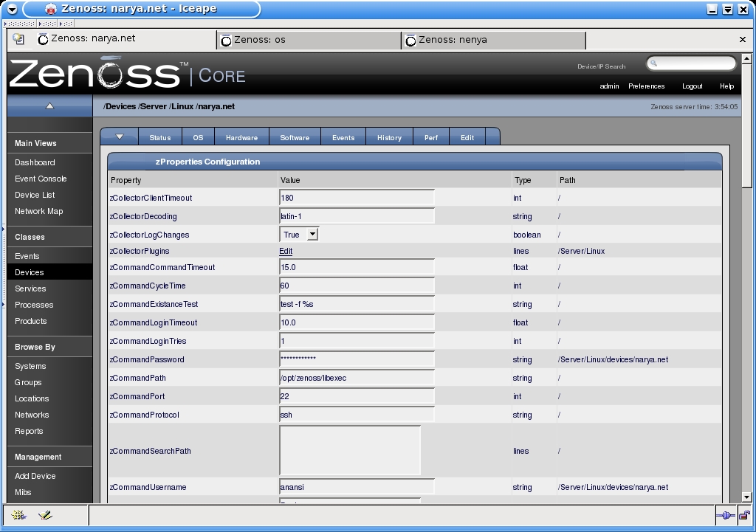Open Products in the sidebar
Screen dimensions: 756x532
point(30,322)
